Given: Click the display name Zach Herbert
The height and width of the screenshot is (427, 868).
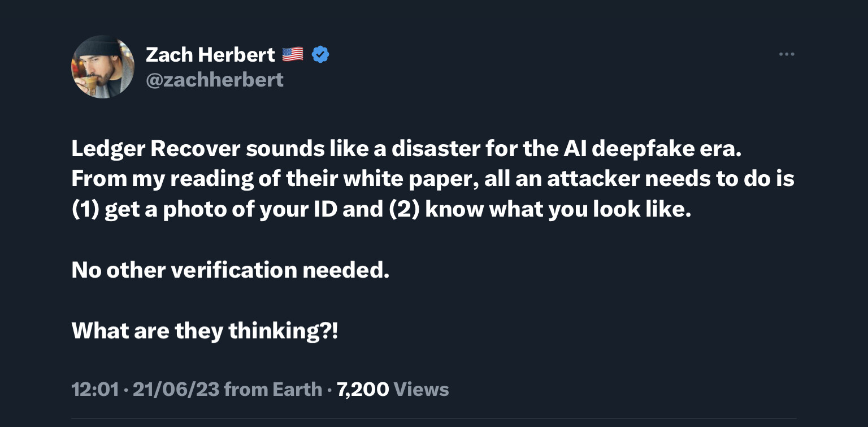Looking at the screenshot, I should [210, 55].
